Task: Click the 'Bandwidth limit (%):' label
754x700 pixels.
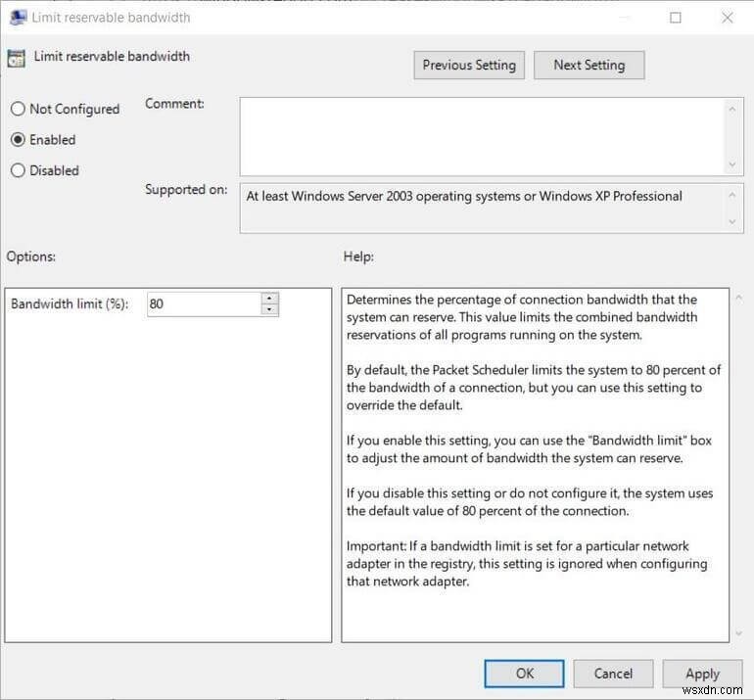Action: click(x=70, y=303)
